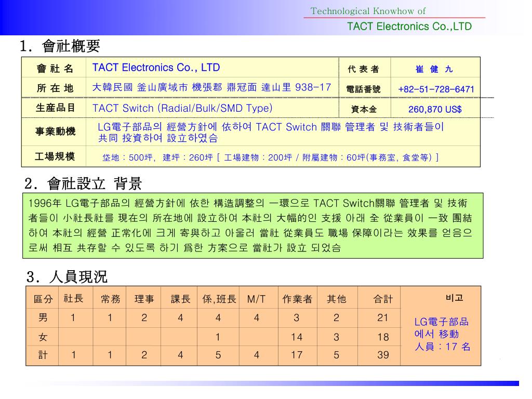Click the '會社名' label cell

click(55, 68)
